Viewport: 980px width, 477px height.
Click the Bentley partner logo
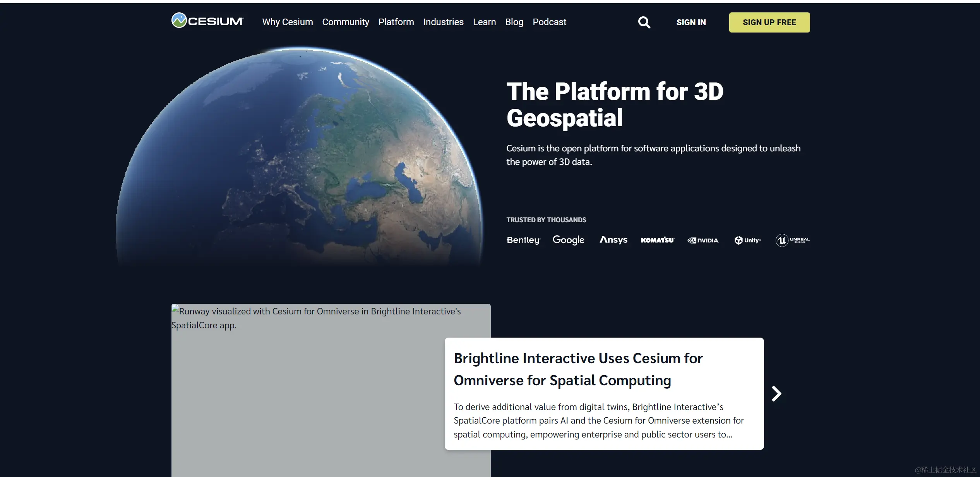[523, 240]
